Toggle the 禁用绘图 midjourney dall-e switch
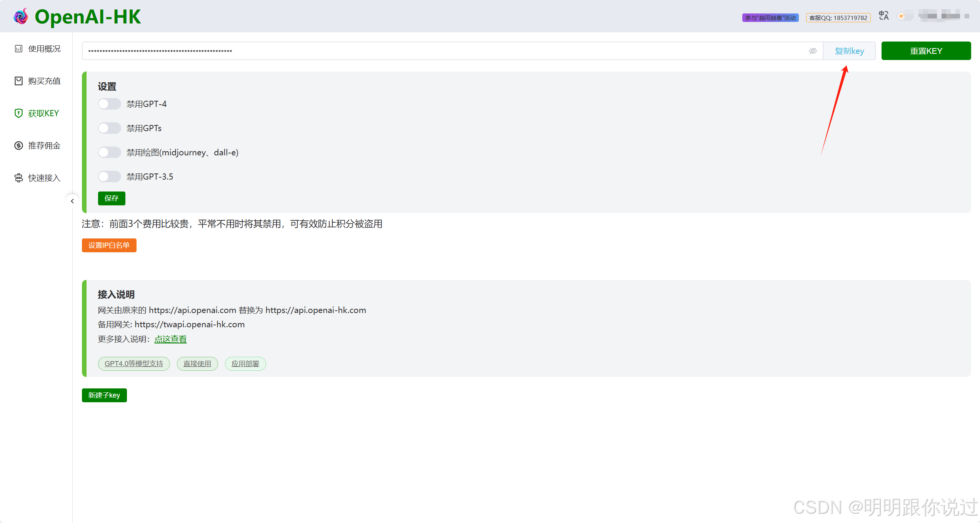980x523 pixels. [x=109, y=153]
